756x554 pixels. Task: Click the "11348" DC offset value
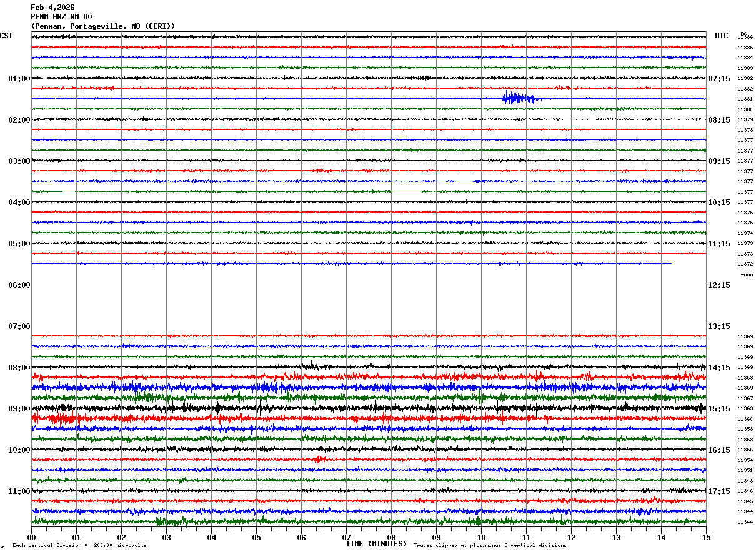(745, 481)
